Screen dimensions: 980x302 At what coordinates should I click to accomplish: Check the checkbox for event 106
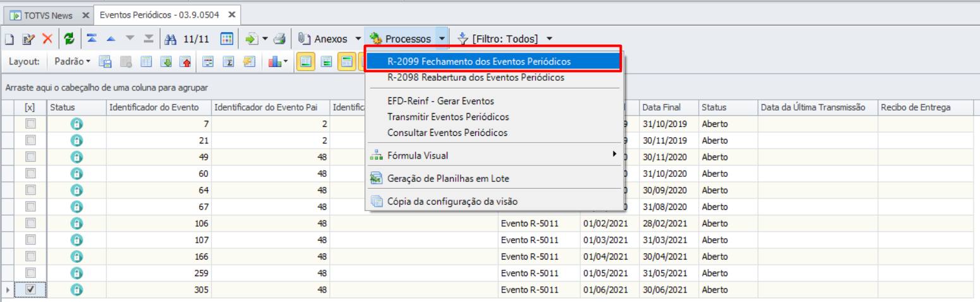(30, 223)
